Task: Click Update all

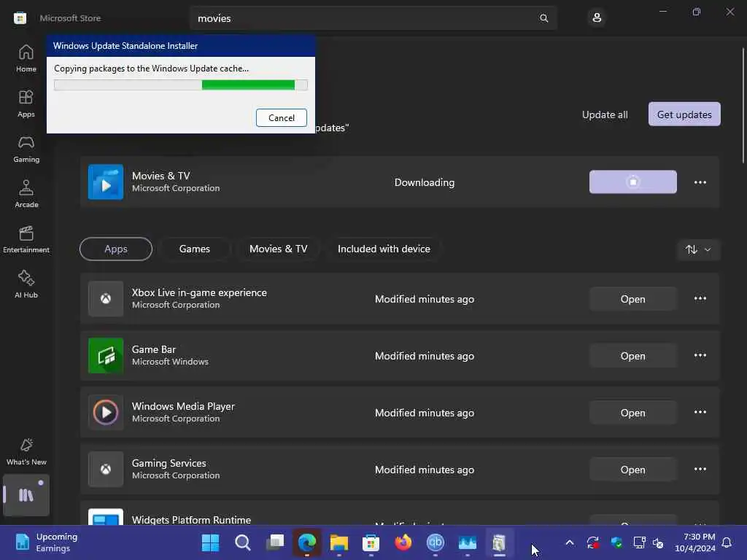Action: coord(605,114)
